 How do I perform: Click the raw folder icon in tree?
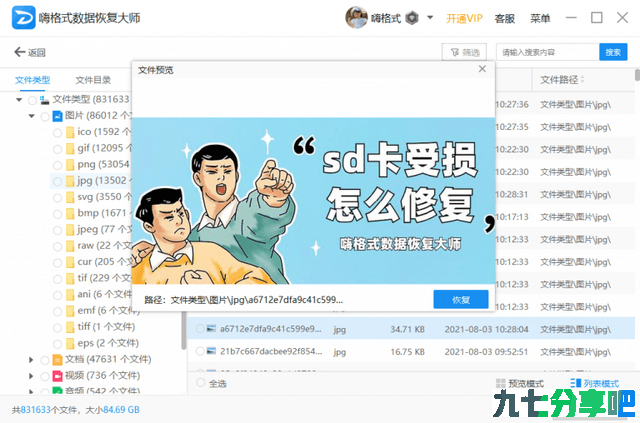click(70, 246)
